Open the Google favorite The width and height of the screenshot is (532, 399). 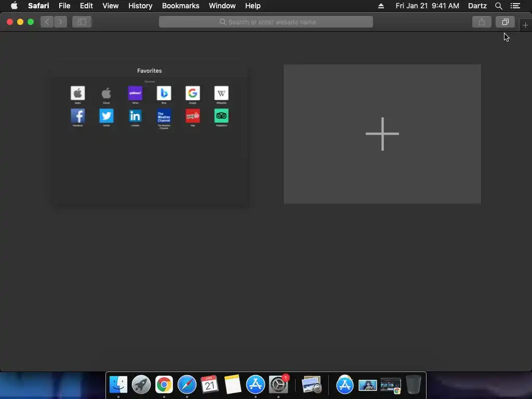193,93
